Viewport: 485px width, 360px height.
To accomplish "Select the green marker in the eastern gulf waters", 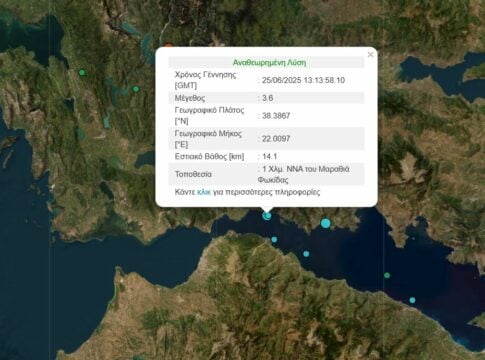I will click(387, 275).
